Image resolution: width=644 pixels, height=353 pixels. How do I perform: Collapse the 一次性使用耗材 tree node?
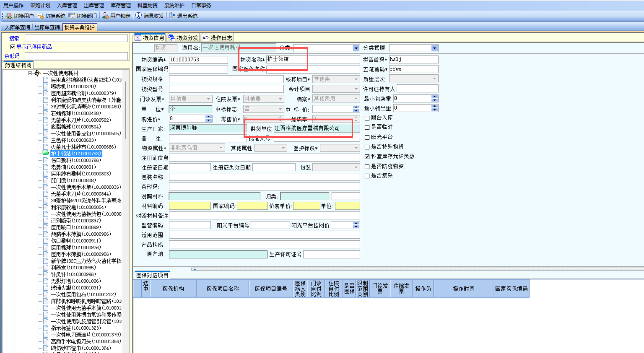tap(30, 73)
